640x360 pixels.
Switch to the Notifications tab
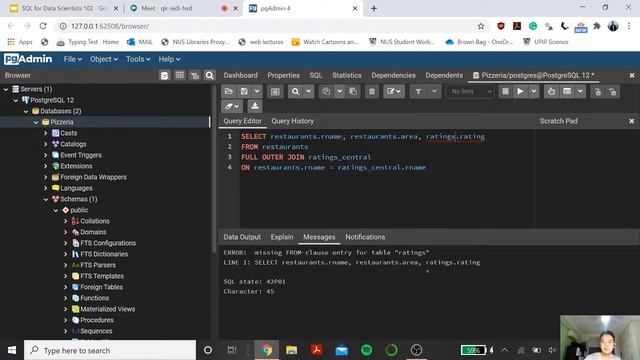[x=365, y=237]
